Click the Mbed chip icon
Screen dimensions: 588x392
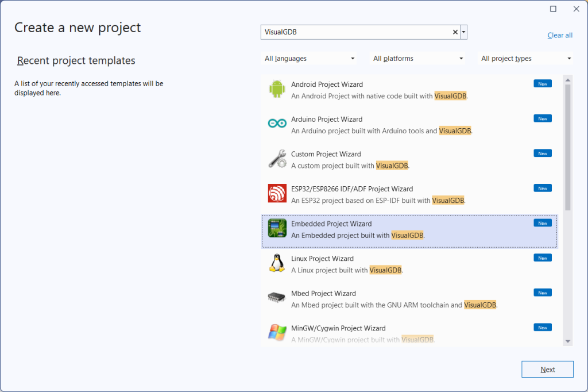[277, 298]
